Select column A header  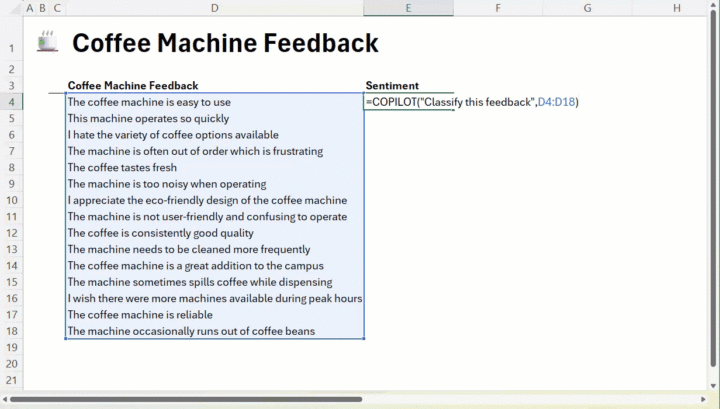[x=29, y=8]
